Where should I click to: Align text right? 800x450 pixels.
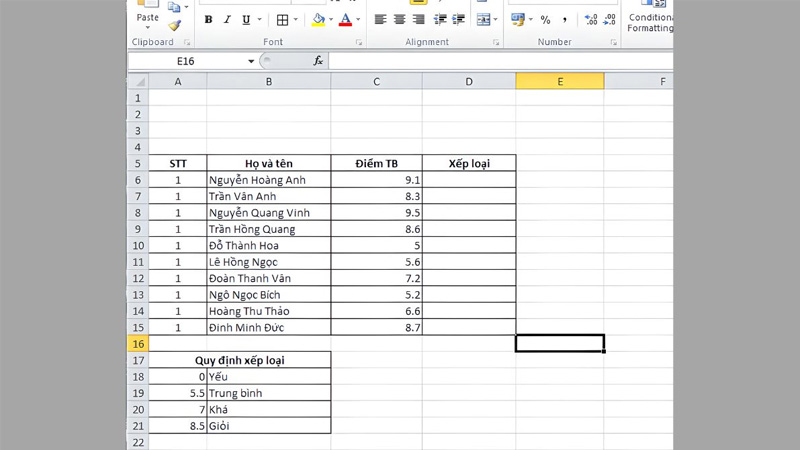pos(418,19)
